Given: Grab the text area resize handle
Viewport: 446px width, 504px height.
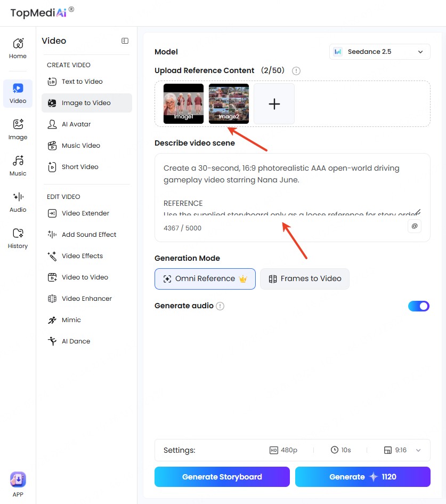Looking at the screenshot, I should [418, 212].
